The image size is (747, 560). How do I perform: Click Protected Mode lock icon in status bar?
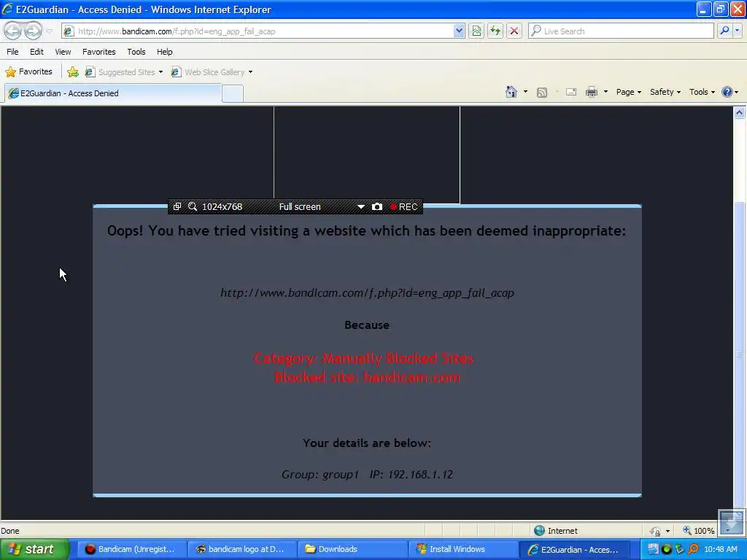[x=656, y=531]
